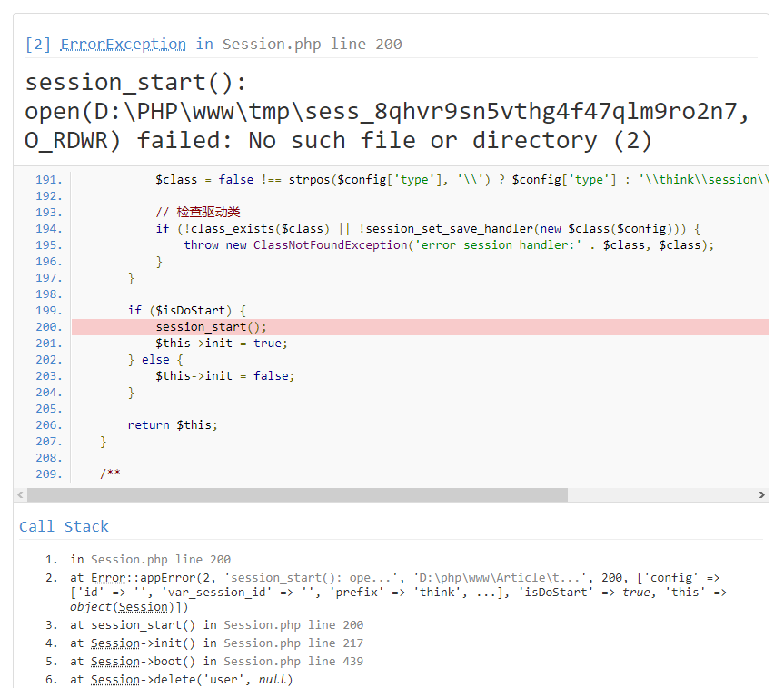The image size is (784, 688).
Task: Click the Call Stack heading
Action: coord(64,526)
